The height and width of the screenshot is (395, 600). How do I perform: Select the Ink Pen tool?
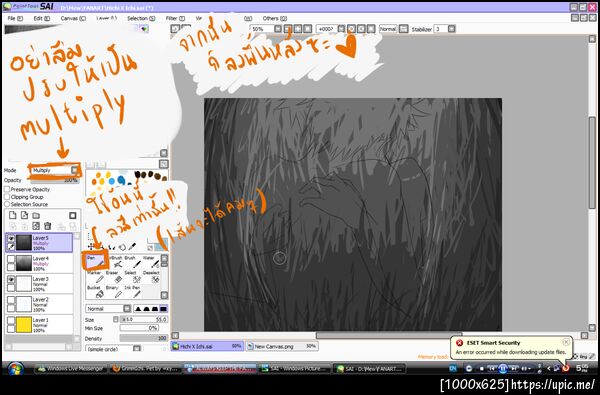pos(132,291)
